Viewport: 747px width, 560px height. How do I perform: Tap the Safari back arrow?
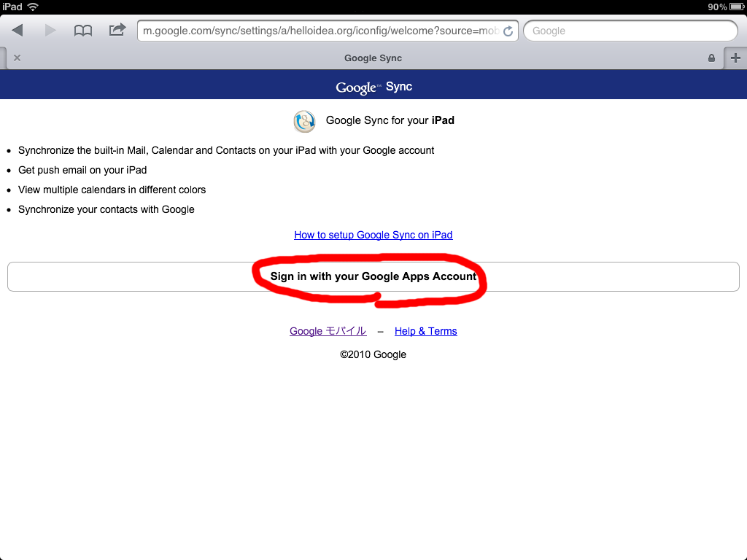(x=18, y=31)
